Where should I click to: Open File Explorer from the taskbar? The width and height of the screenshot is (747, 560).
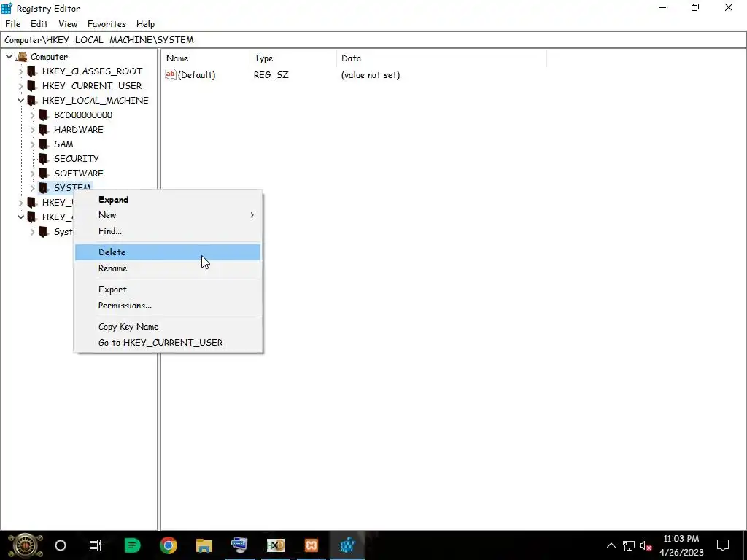(204, 545)
